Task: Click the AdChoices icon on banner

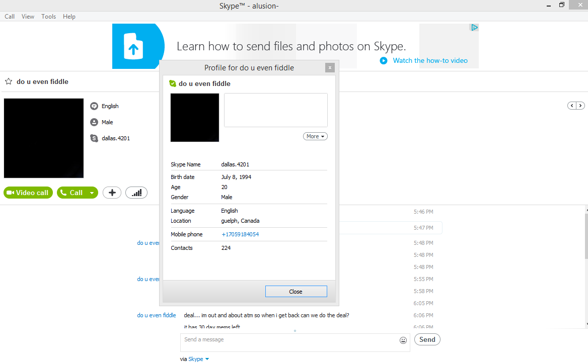Action: (x=474, y=27)
